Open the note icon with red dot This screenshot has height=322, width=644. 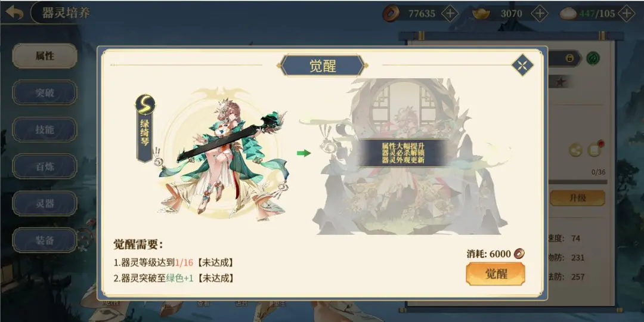pyautogui.click(x=594, y=150)
